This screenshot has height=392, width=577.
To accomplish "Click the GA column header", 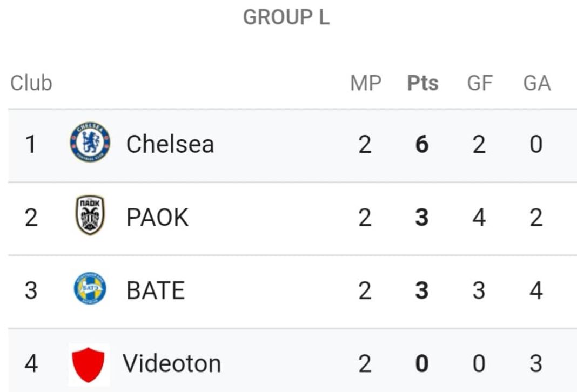I will point(537,83).
